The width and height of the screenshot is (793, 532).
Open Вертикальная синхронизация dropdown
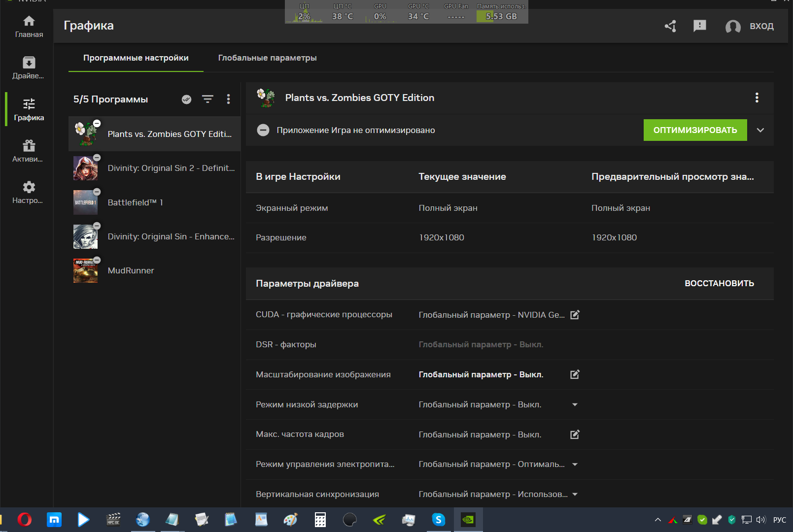coord(575,494)
